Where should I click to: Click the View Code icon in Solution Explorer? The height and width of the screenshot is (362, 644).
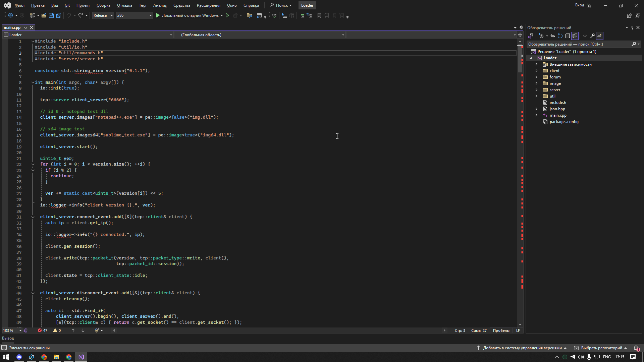click(585, 36)
